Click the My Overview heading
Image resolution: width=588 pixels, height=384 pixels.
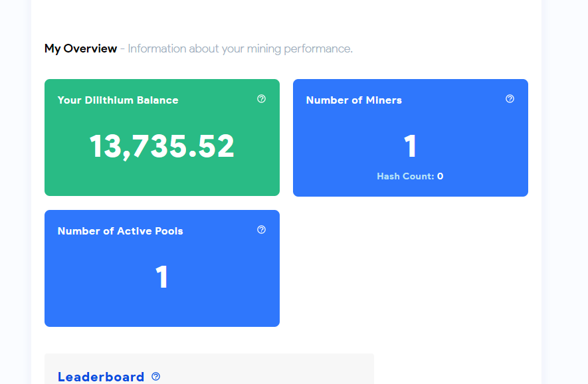tap(80, 48)
